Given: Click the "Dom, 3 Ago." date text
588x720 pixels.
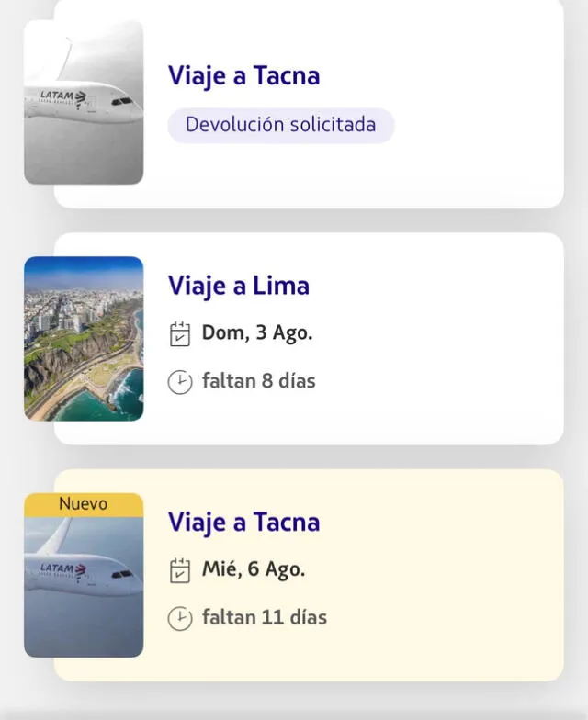Looking at the screenshot, I should coord(257,333).
